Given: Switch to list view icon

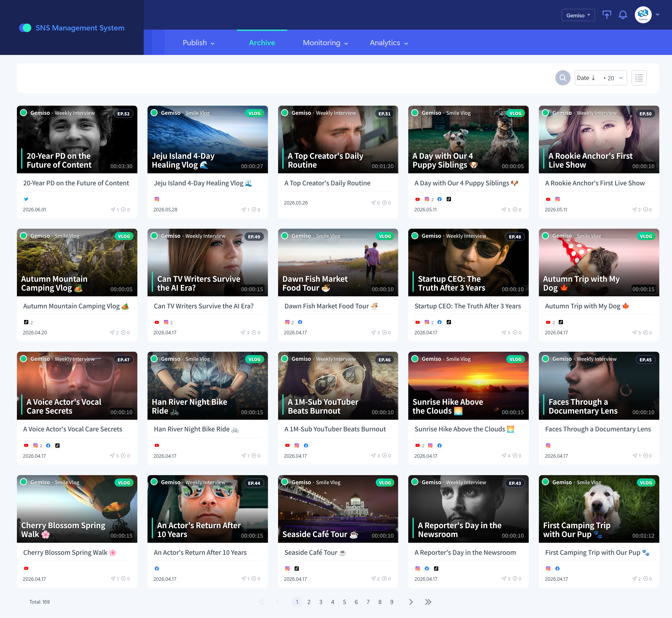Looking at the screenshot, I should click(639, 78).
